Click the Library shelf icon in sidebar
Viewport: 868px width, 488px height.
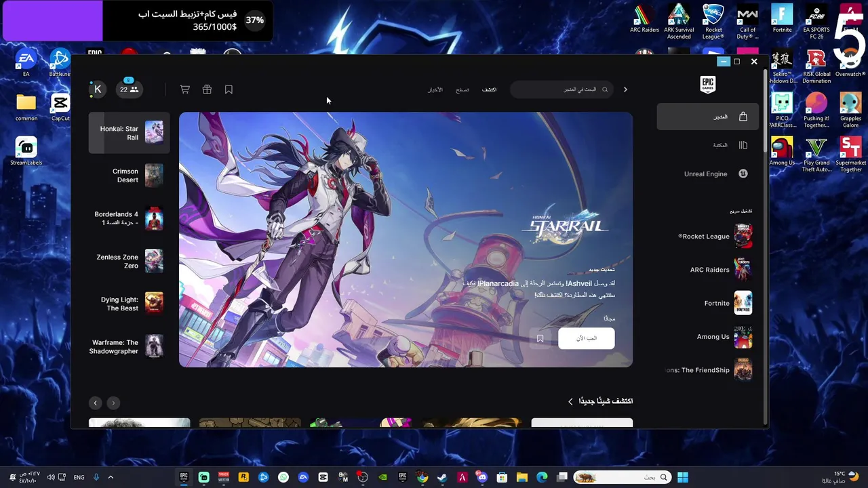tap(743, 145)
